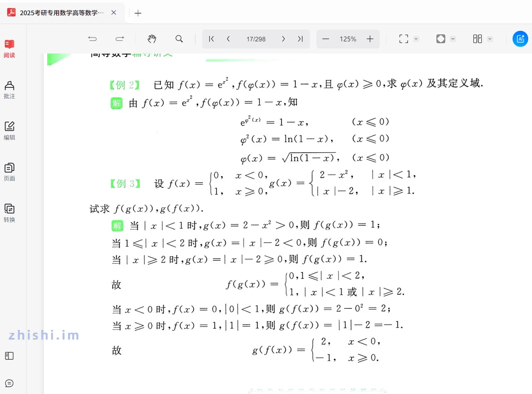Zoom out with the minus button

[x=326, y=39]
